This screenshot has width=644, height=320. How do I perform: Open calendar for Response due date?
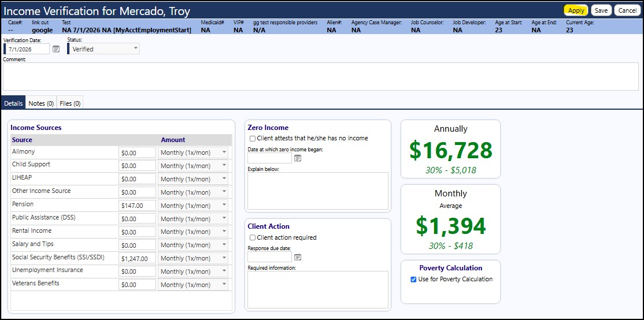pyautogui.click(x=298, y=257)
